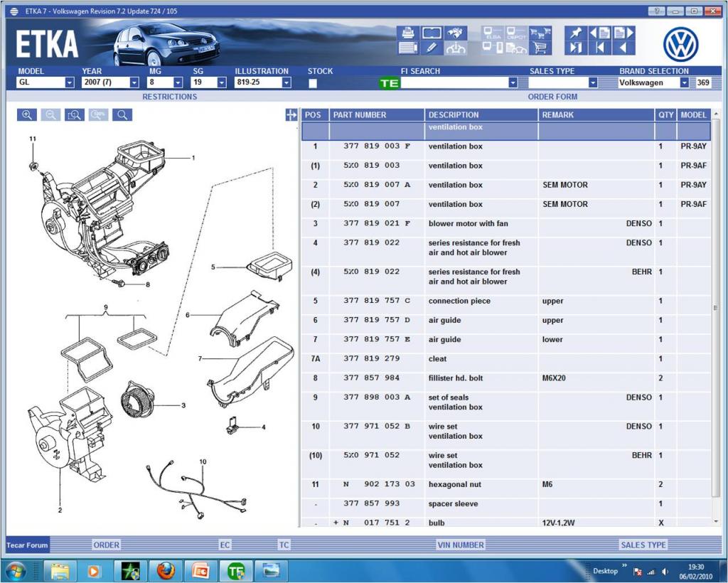Click the green TE icon by FI Search
728x583 pixels.
[x=389, y=83]
